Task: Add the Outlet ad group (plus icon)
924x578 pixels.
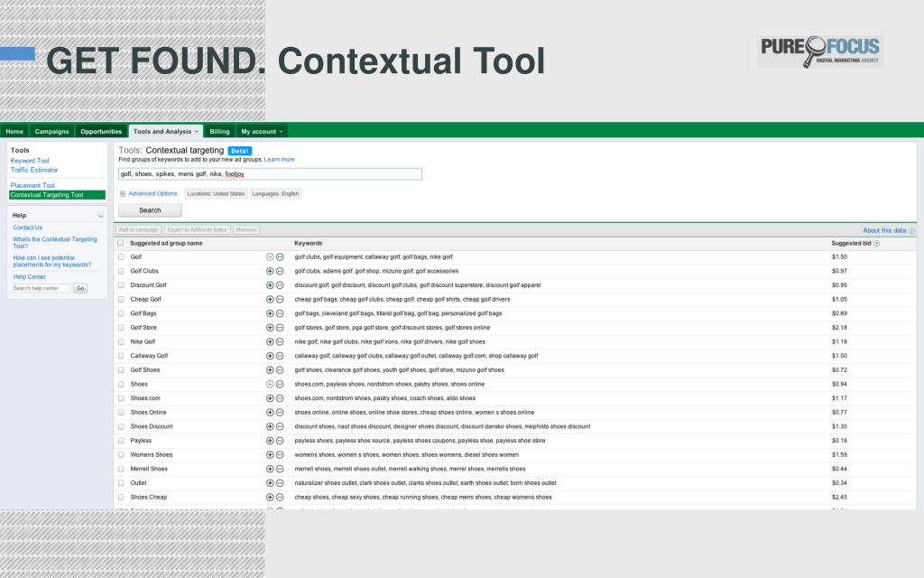Action: 270,483
